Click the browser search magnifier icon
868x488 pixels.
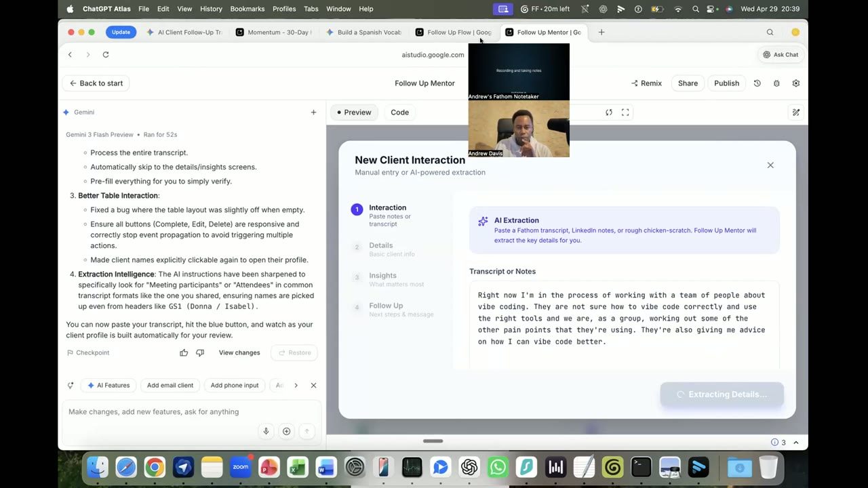[770, 32]
